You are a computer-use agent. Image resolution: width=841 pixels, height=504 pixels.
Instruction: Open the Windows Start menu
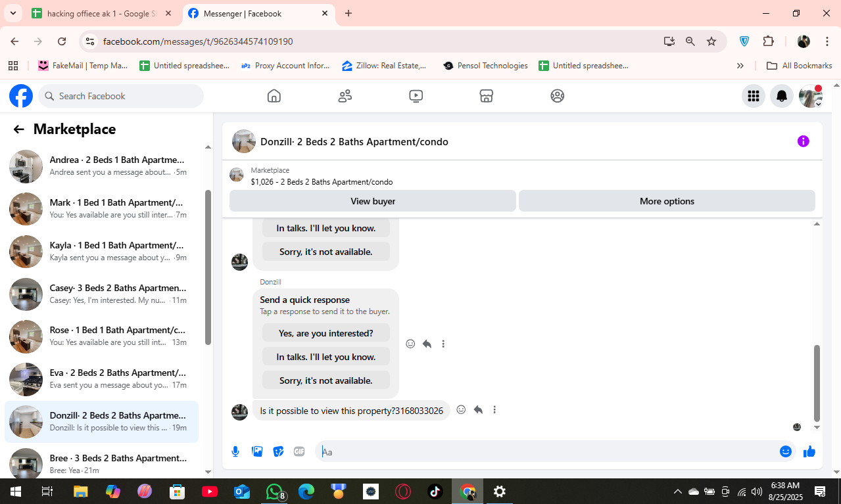tap(15, 491)
